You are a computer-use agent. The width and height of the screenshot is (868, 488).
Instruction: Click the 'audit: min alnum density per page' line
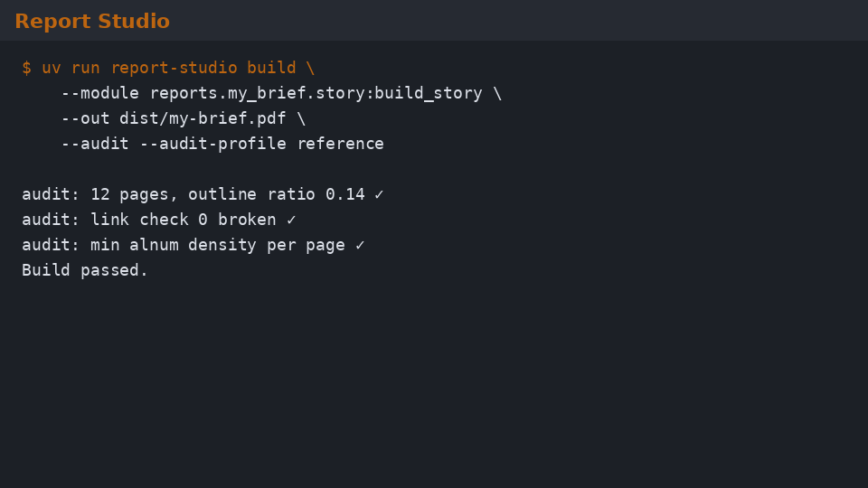[x=193, y=245]
